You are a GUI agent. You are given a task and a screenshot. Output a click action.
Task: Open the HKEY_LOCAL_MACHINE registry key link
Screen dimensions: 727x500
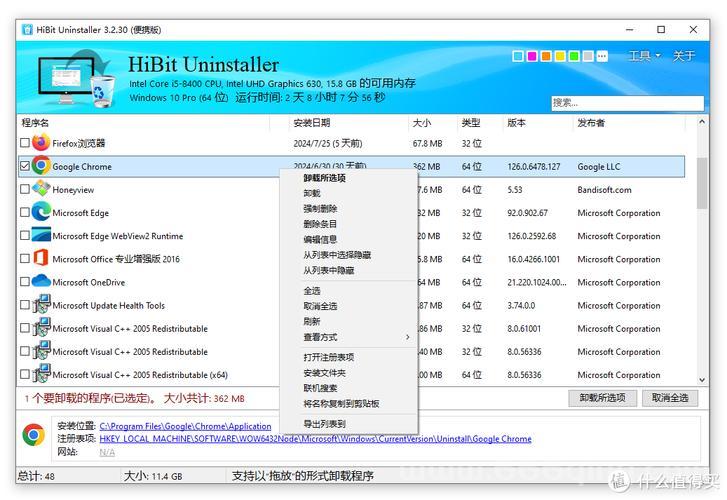click(x=315, y=439)
